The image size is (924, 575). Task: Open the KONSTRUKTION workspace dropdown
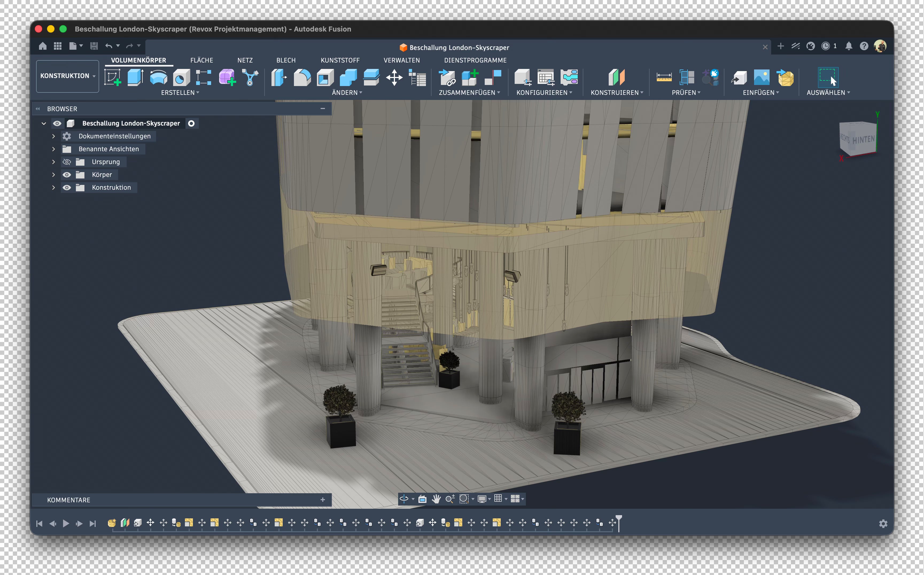[68, 76]
